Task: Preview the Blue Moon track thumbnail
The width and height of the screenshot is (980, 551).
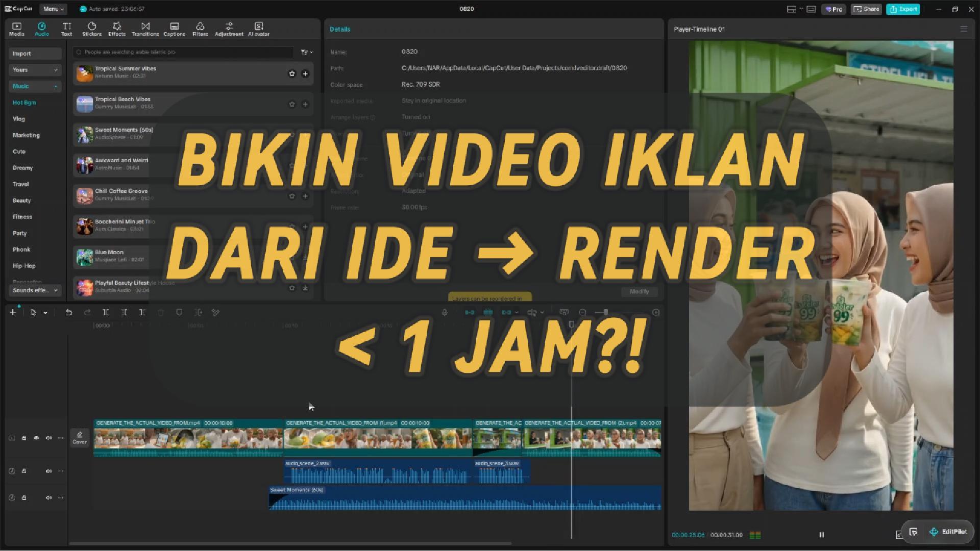Action: coord(84,257)
